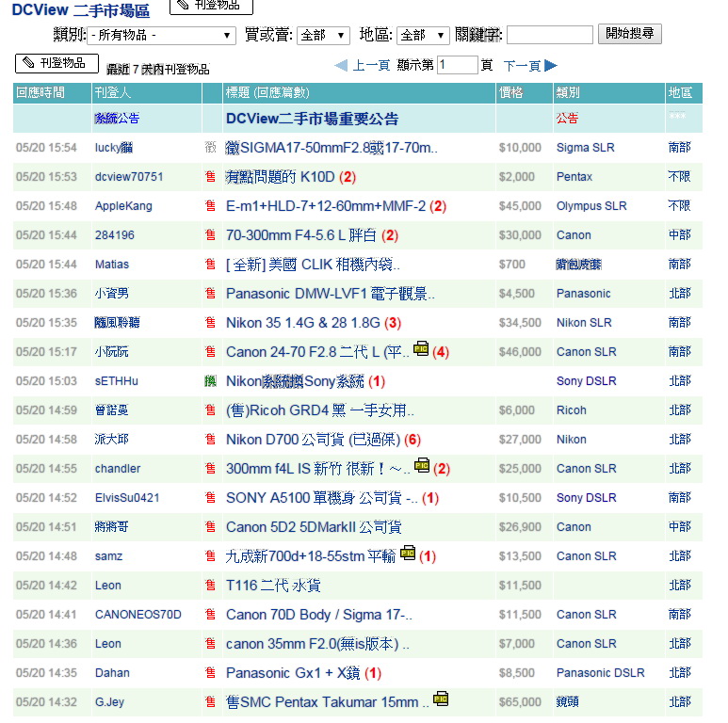Open Sigma SLR category link
The image size is (728, 723).
pyautogui.click(x=586, y=148)
